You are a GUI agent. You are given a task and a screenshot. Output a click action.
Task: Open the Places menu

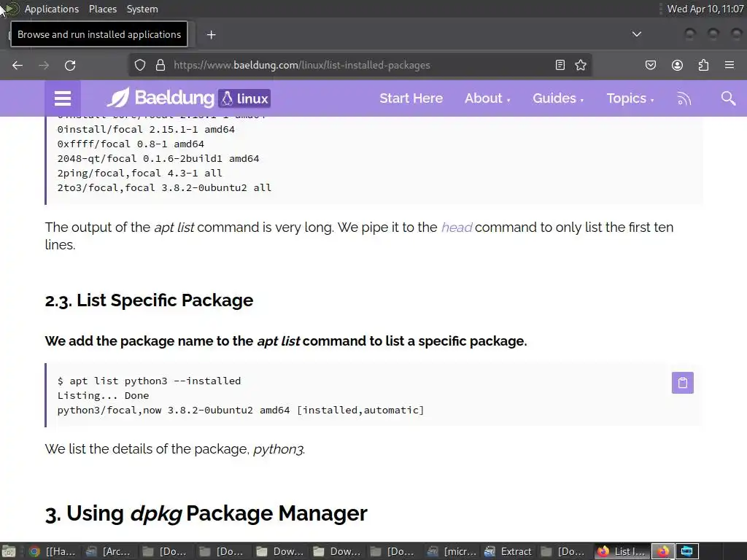(x=103, y=9)
